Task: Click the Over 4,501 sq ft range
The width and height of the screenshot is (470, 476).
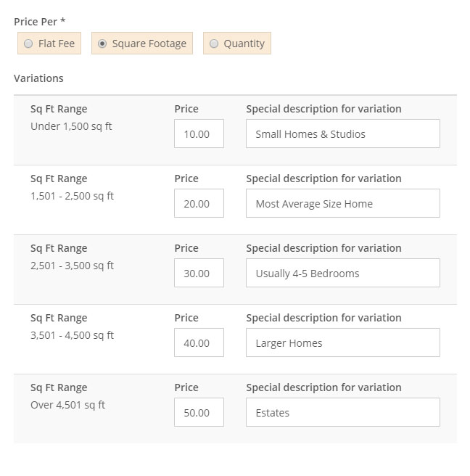Action: pos(68,405)
